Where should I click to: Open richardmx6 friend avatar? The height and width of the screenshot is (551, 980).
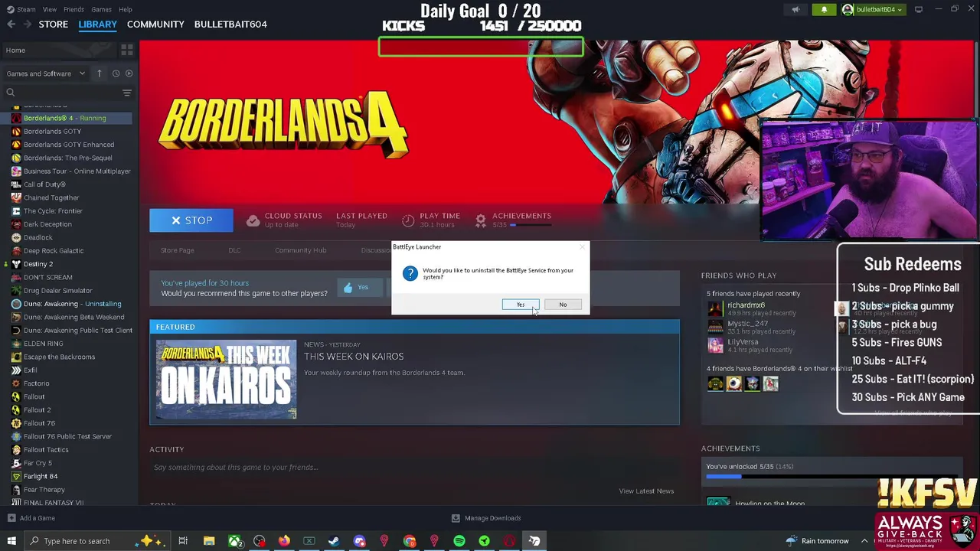(715, 308)
